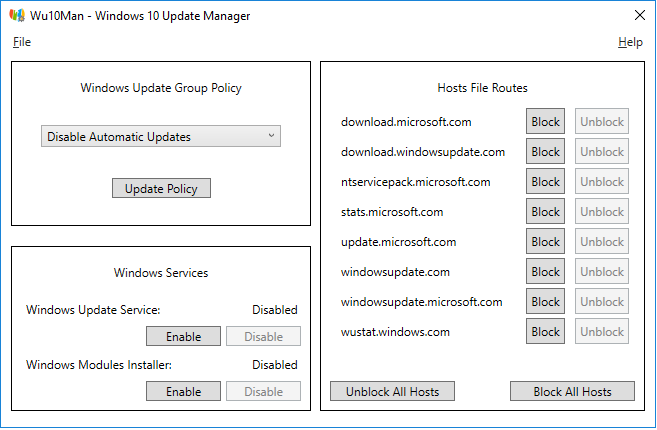Unblock windowsupdate.microsoft.com host
Screen dimensions: 657x430
(602, 302)
